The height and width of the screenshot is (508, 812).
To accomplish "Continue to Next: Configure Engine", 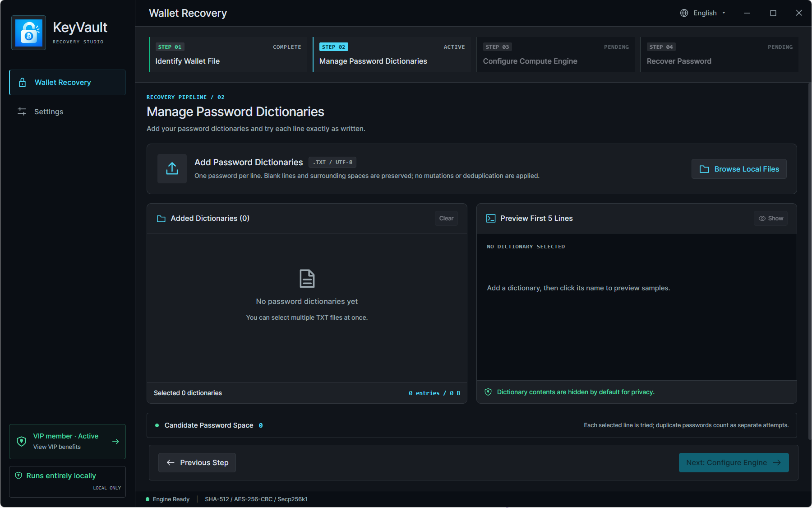I will pyautogui.click(x=734, y=462).
